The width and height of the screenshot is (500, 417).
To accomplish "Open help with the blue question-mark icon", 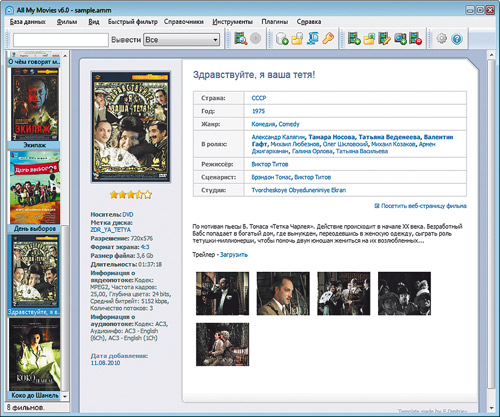I will coord(457,39).
